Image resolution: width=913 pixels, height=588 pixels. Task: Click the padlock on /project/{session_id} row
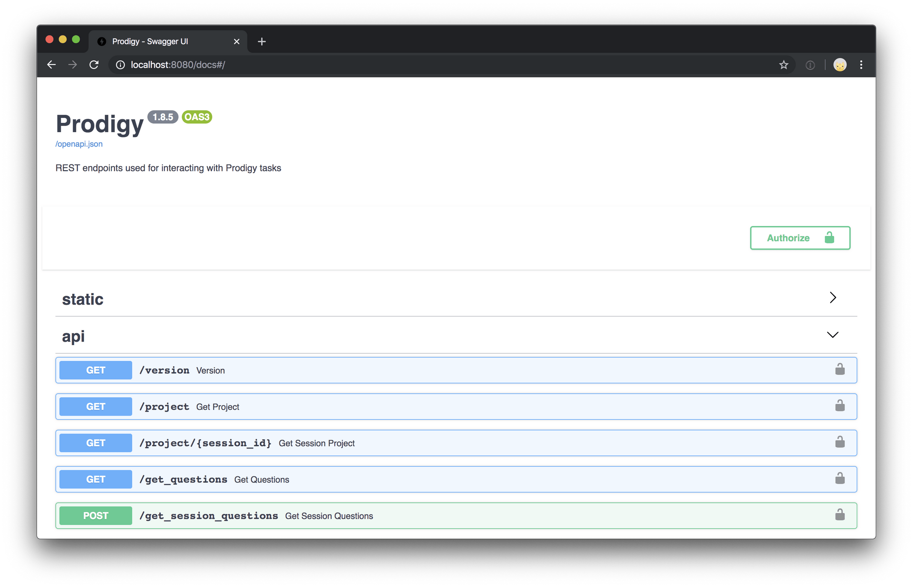(840, 442)
